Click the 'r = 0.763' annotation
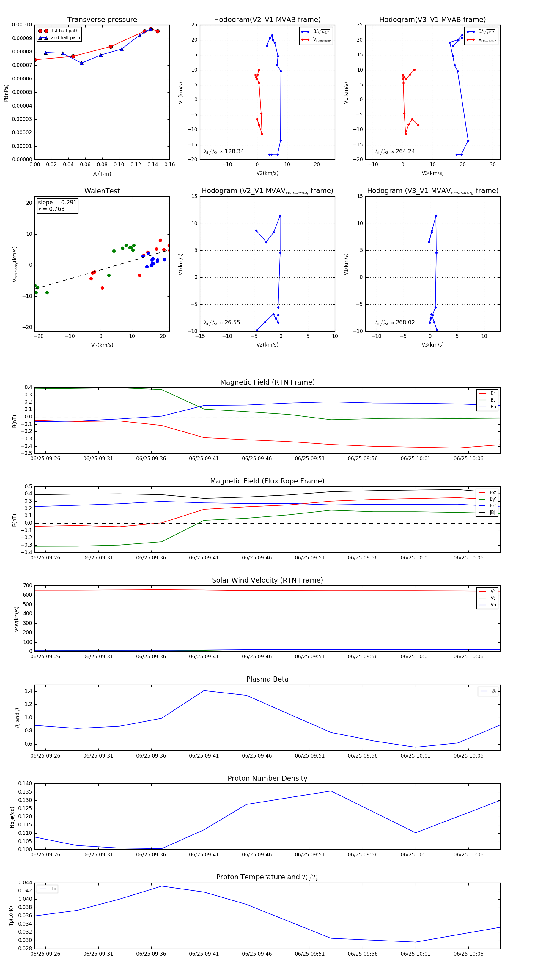This screenshot has height=980, width=535. click(51, 209)
